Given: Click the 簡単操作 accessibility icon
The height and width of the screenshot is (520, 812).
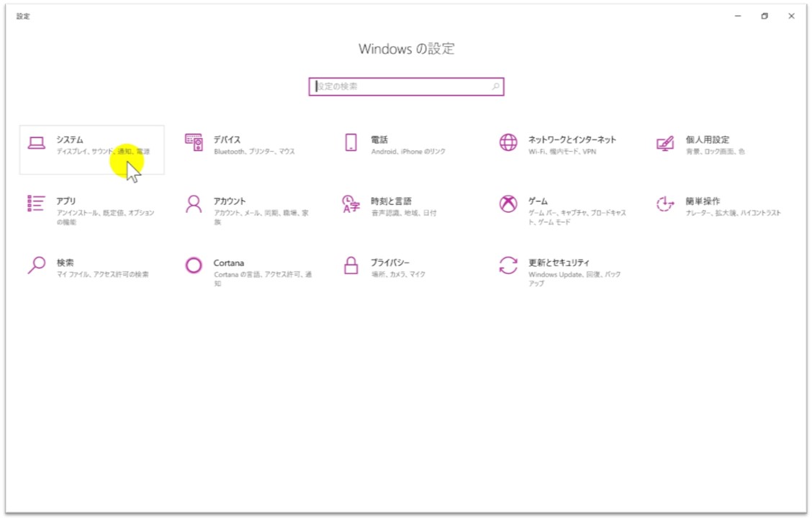Looking at the screenshot, I should pos(665,204).
